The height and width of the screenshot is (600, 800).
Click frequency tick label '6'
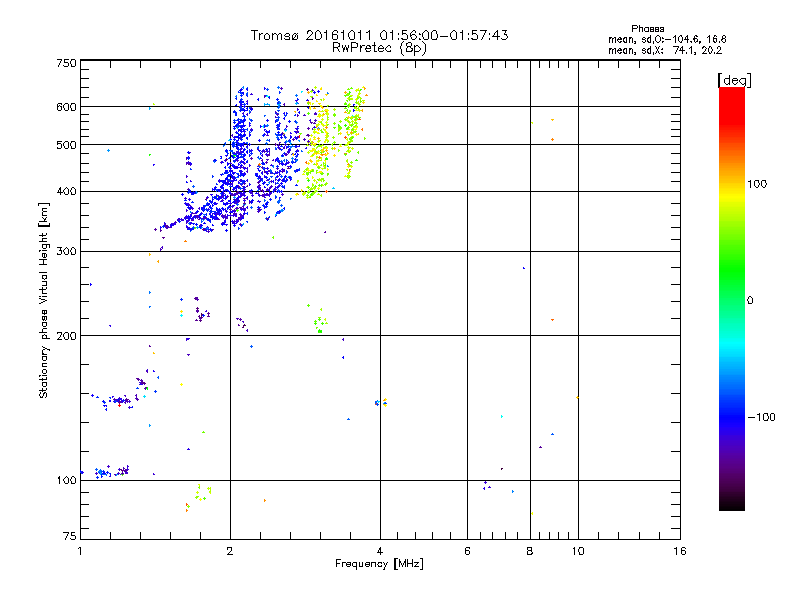[x=467, y=551]
